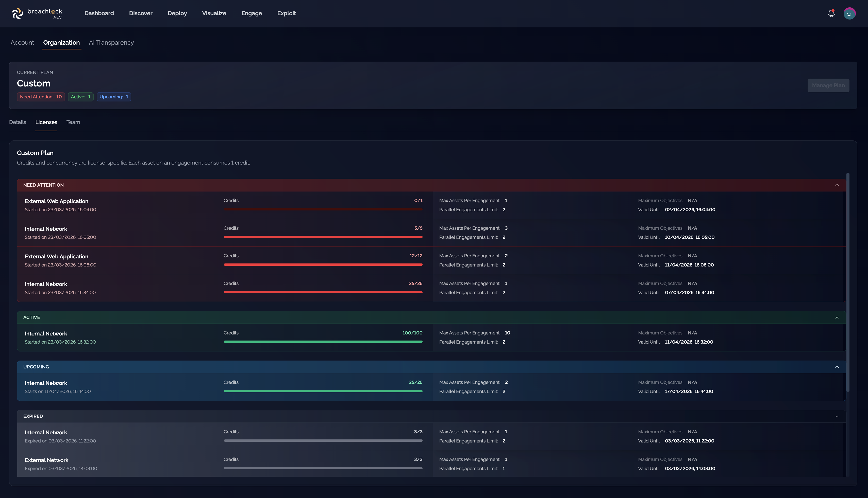This screenshot has height=498, width=868.
Task: Select the Organization tab
Action: click(x=61, y=42)
